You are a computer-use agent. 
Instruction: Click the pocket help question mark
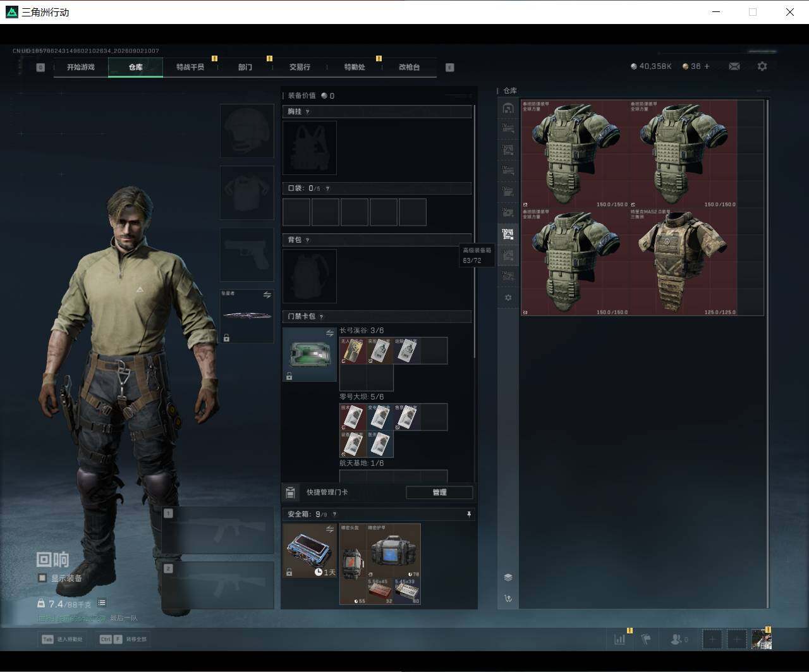(x=327, y=188)
